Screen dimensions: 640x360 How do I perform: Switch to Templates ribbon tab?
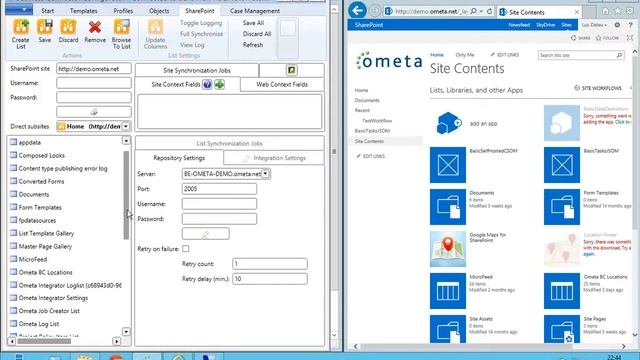coord(83,11)
